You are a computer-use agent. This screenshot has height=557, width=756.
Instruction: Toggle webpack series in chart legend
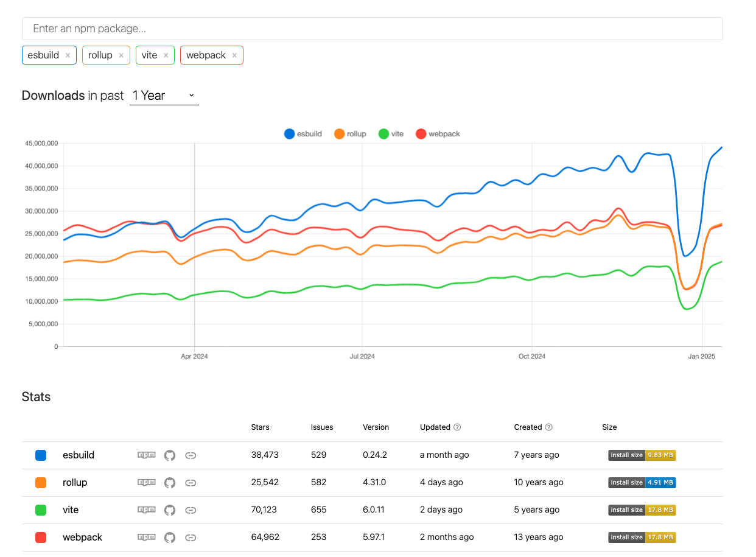coord(438,134)
